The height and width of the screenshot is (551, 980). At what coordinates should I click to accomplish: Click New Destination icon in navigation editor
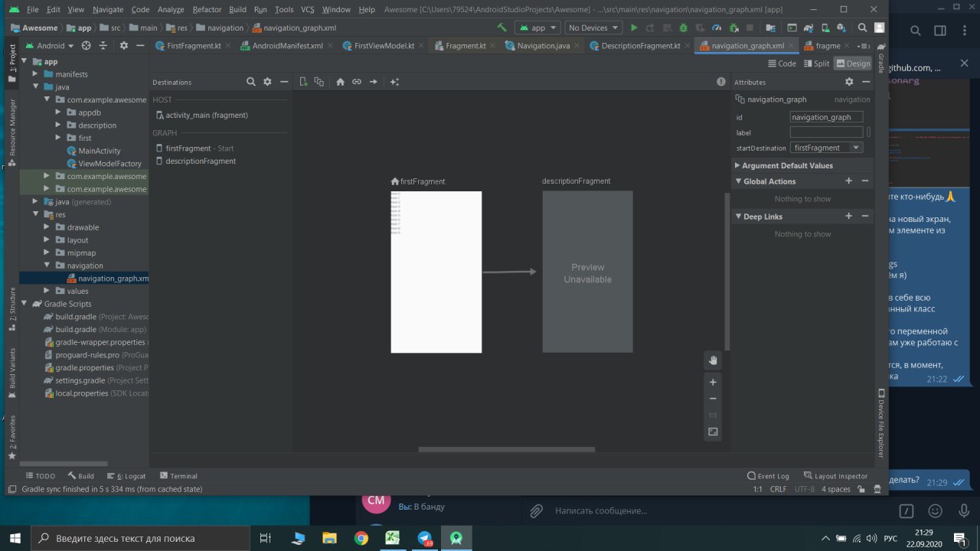click(303, 82)
